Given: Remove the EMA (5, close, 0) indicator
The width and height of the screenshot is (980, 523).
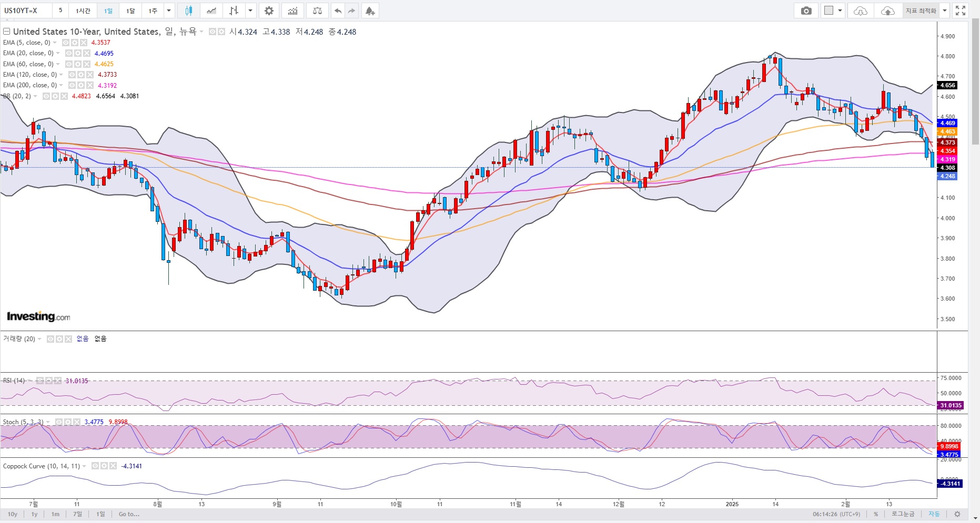Looking at the screenshot, I should pos(84,43).
